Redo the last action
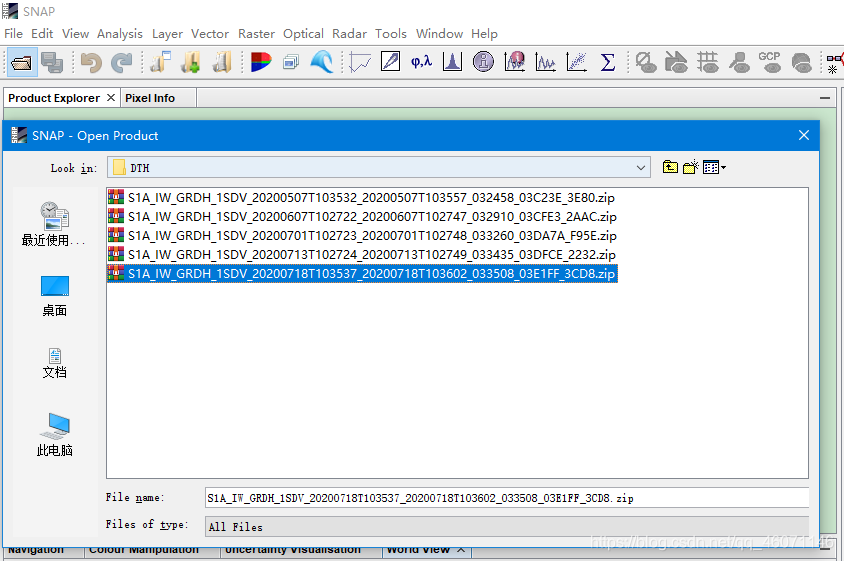This screenshot has height=561, width=844. point(122,62)
